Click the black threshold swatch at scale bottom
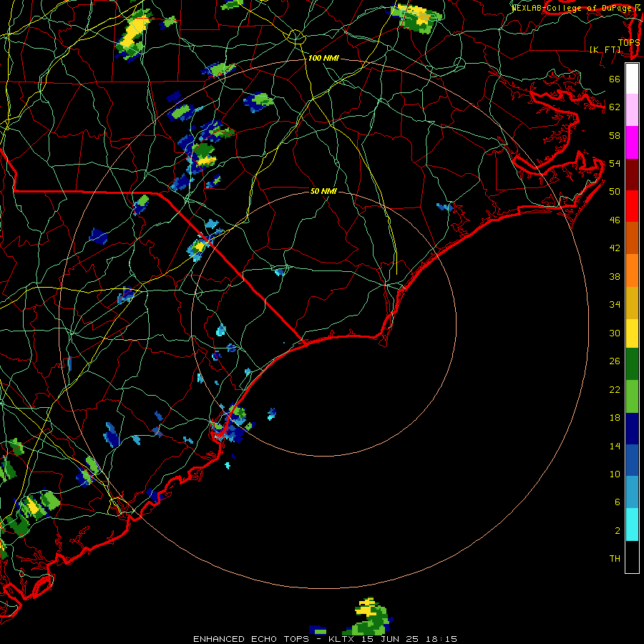This screenshot has width=644, height=644. click(x=632, y=557)
